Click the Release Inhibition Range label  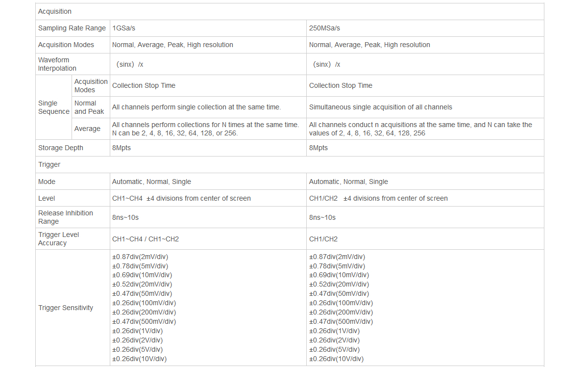click(x=66, y=217)
